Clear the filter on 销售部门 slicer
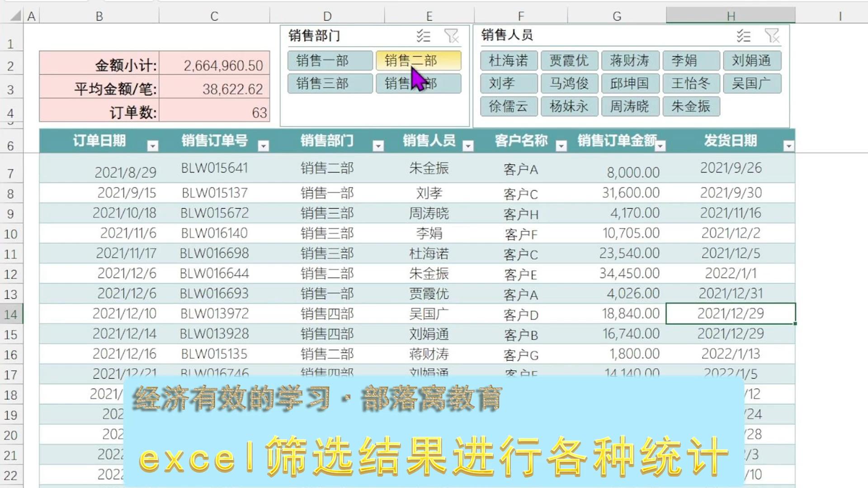Screen dimensions: 868x488 coord(451,37)
